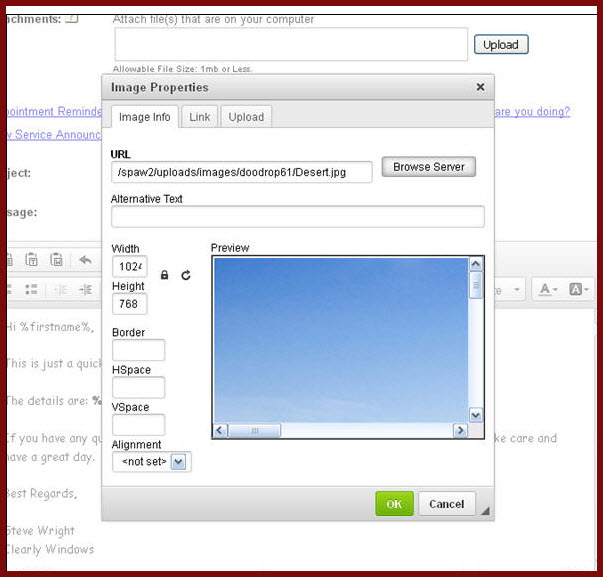
Task: Click the Browse Server button
Action: point(429,167)
